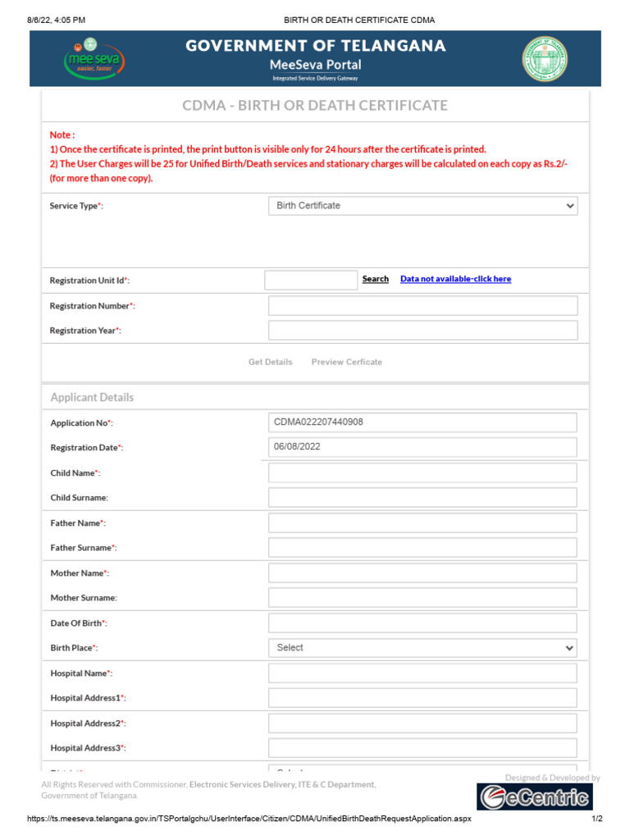Click the Child Name text field
The width and height of the screenshot is (630, 840).
pos(422,473)
